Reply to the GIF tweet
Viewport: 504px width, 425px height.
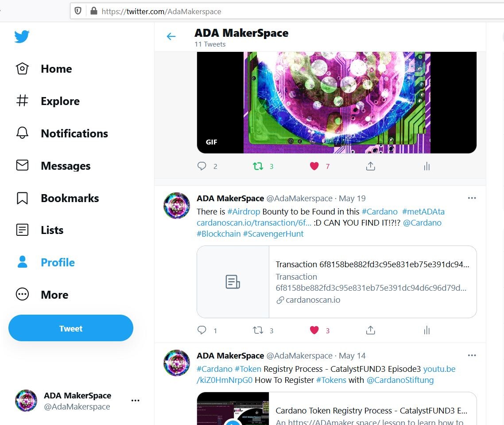point(202,166)
